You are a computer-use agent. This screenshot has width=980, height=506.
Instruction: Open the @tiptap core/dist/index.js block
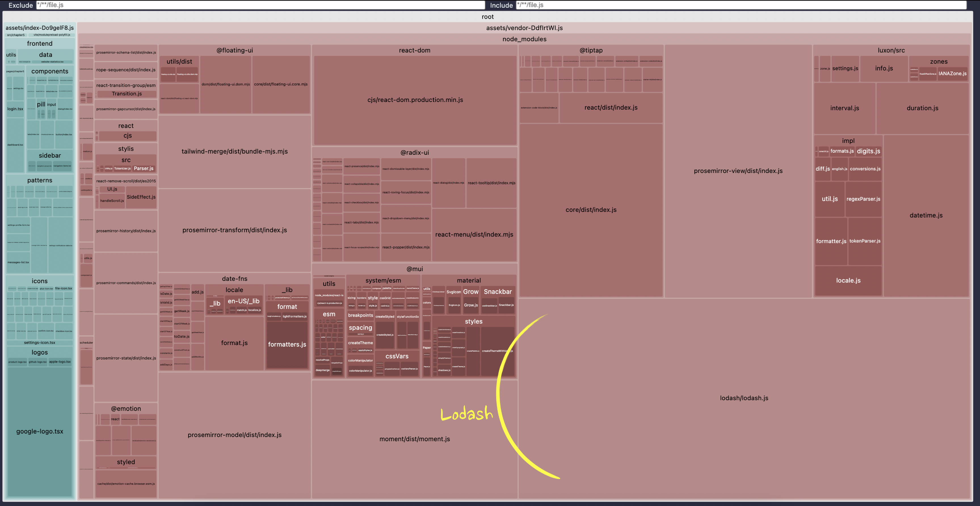click(x=590, y=210)
